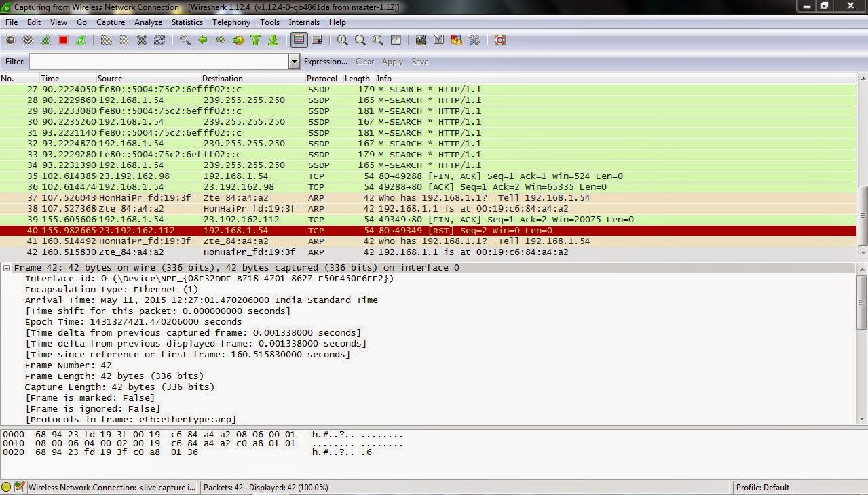The image size is (868, 495).
Task: Open the Capture Options dialog
Action: [28, 40]
